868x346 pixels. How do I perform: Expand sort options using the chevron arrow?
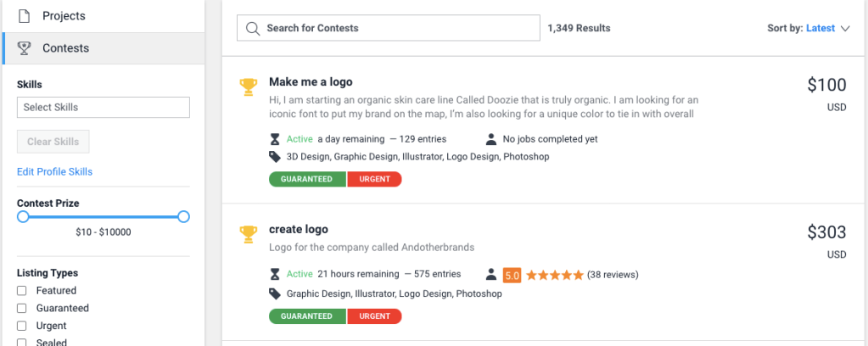pos(845,29)
